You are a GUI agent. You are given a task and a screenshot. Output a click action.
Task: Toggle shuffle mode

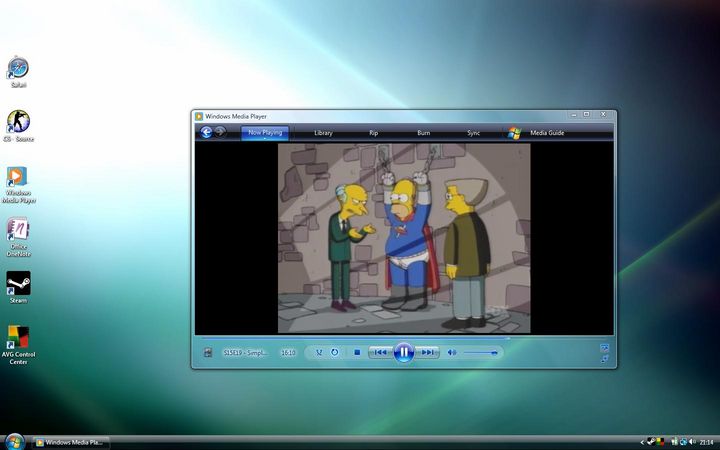(x=319, y=353)
